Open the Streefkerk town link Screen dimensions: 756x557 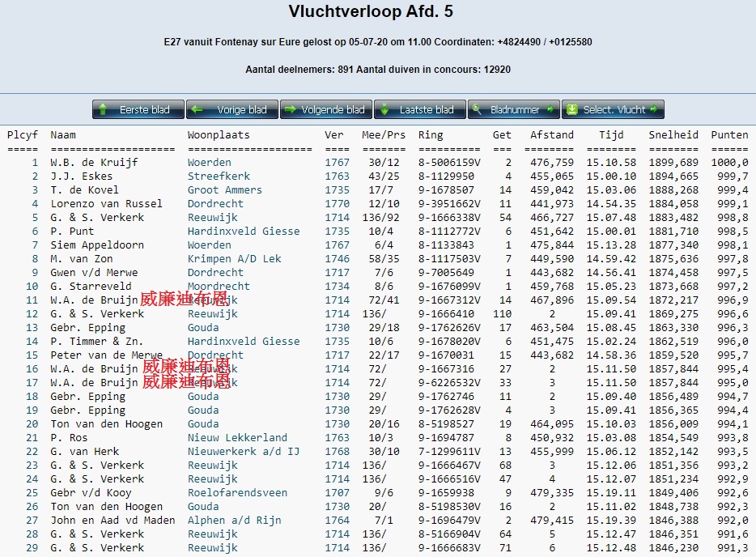tap(219, 176)
